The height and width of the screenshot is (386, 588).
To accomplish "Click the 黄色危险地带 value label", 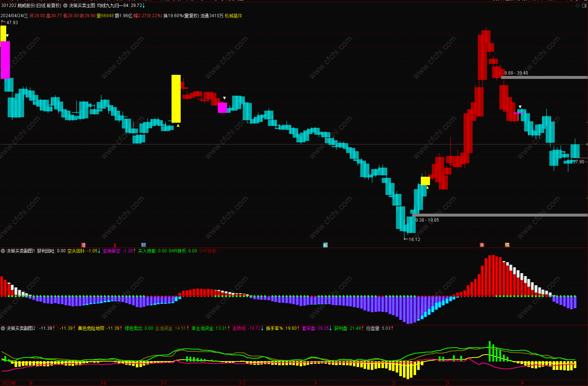I will (100, 328).
